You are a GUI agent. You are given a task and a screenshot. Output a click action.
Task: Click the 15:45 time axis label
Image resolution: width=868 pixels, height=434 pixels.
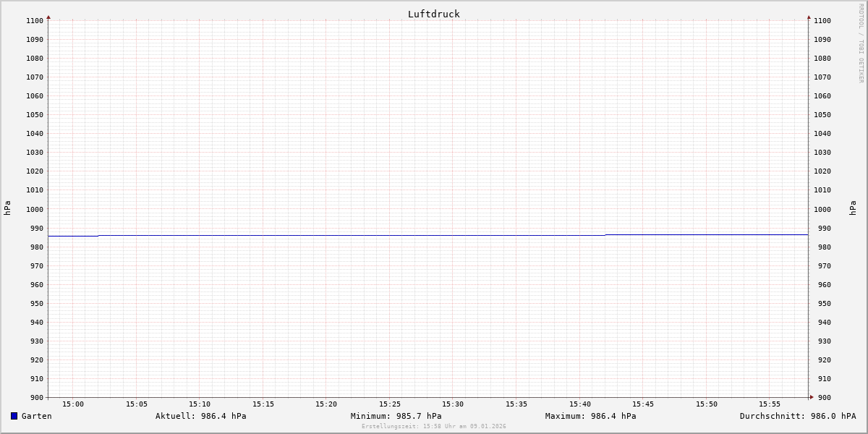(643, 404)
